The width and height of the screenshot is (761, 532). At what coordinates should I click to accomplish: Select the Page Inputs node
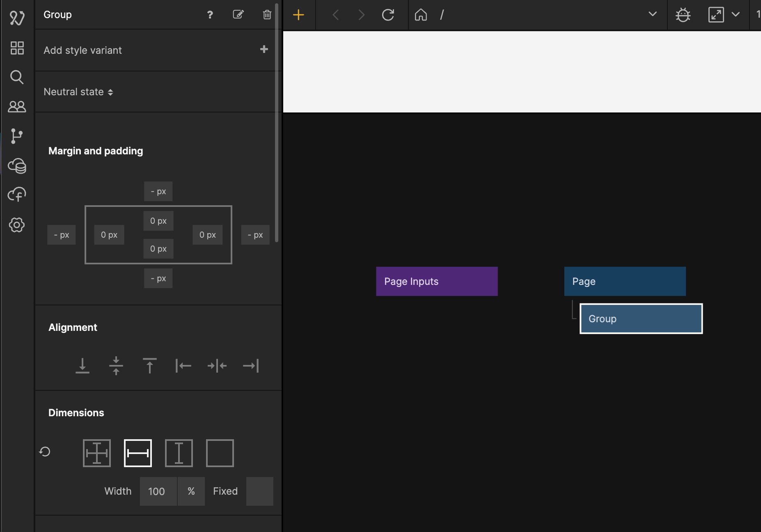(437, 282)
